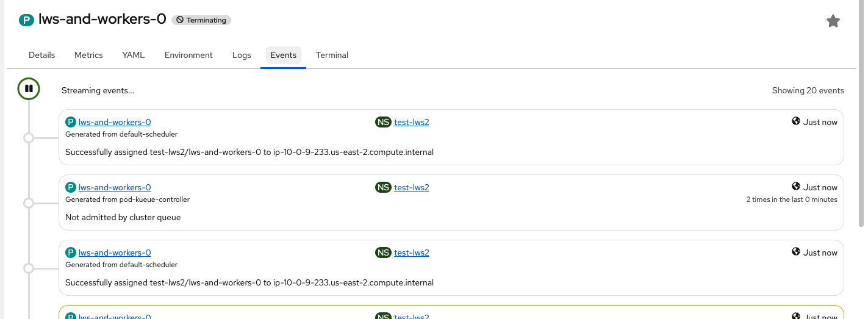Click the P badge in second event
The image size is (868, 319).
[x=71, y=187]
